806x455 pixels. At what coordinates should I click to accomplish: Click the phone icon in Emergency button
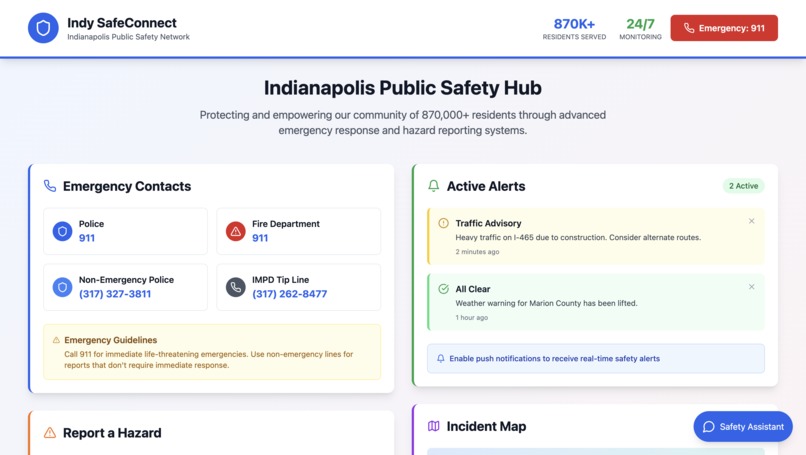click(689, 28)
